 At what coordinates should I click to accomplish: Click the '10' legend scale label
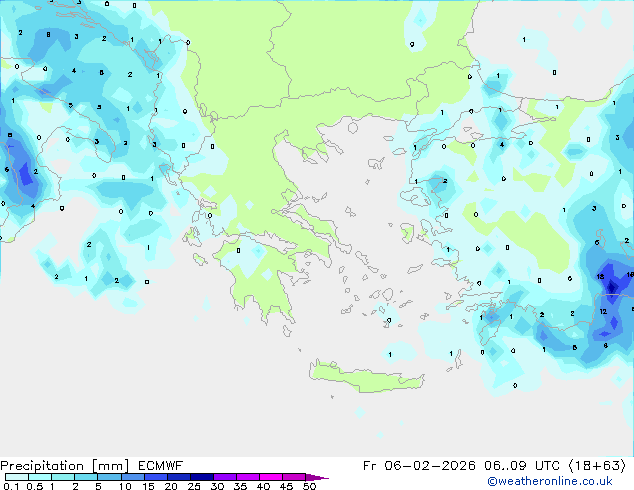coord(125,486)
